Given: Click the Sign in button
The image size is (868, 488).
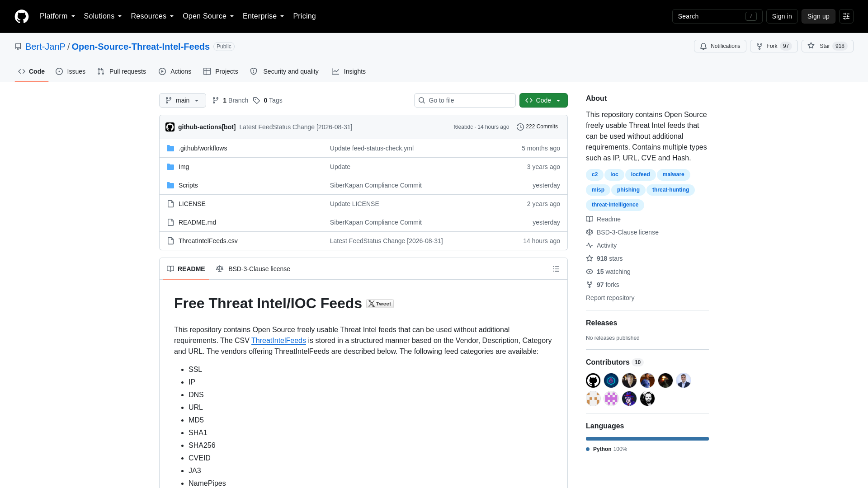Looking at the screenshot, I should (782, 16).
